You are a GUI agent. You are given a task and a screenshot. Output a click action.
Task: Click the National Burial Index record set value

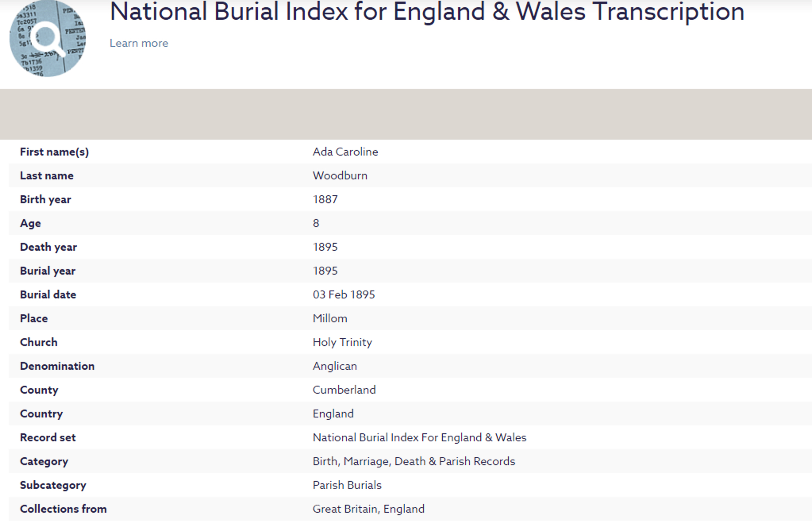point(419,438)
